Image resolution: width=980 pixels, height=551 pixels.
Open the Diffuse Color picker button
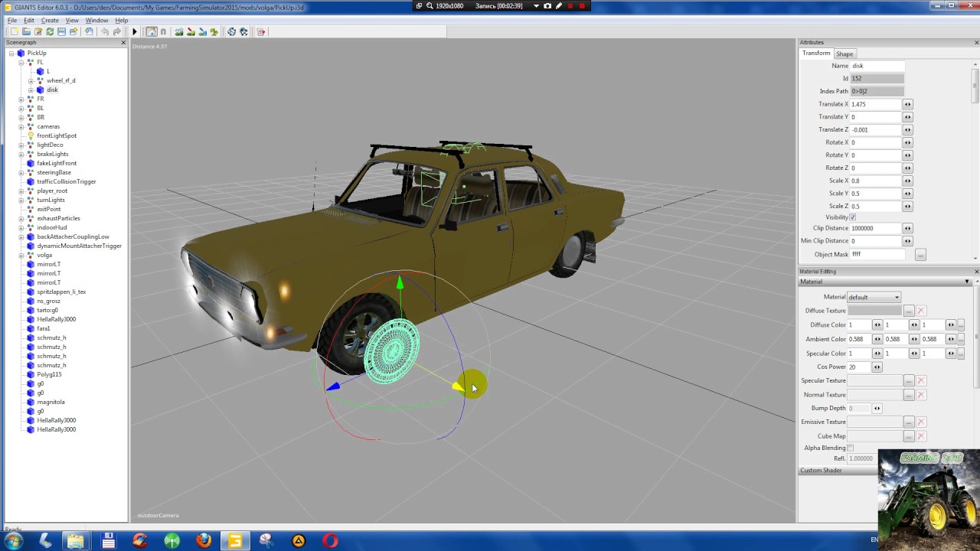coord(961,325)
